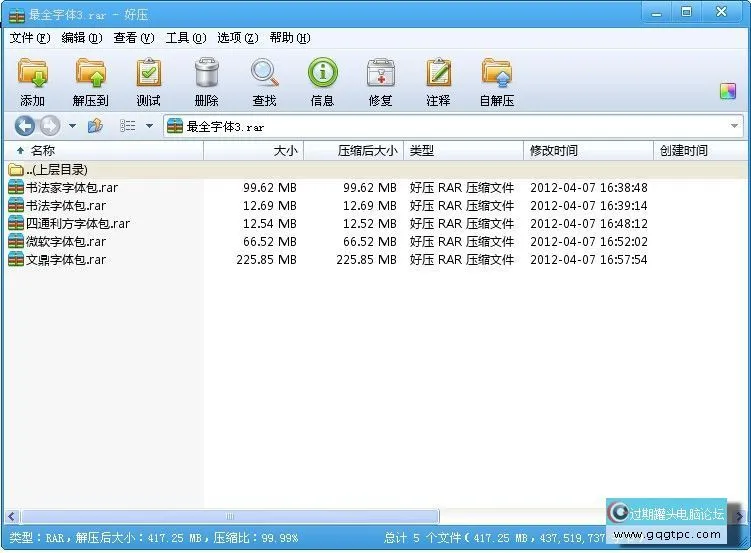Click modified time 2012-04-07 16:57:54

coord(589,260)
